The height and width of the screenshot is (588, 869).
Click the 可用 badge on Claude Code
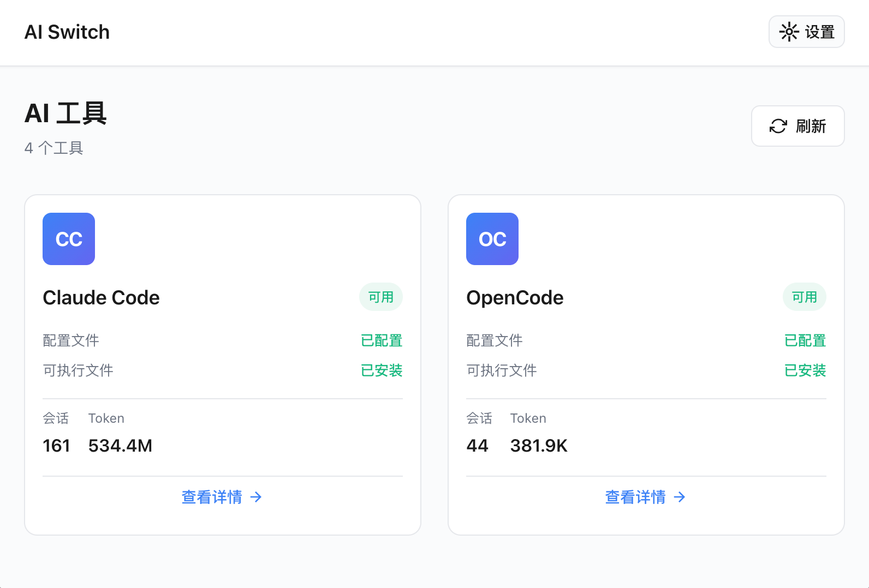(380, 297)
